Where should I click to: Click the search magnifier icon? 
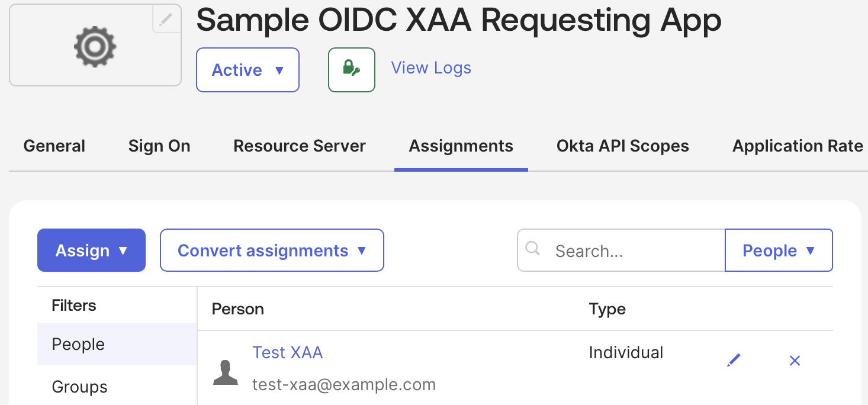point(533,249)
